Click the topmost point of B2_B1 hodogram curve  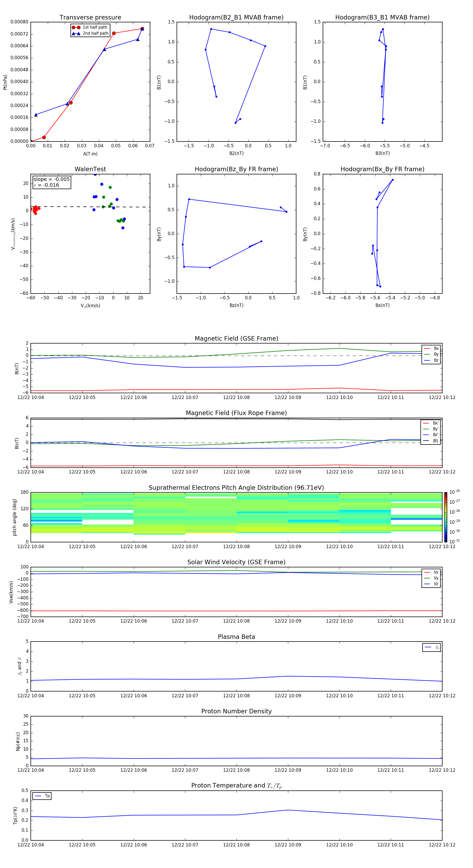point(211,29)
